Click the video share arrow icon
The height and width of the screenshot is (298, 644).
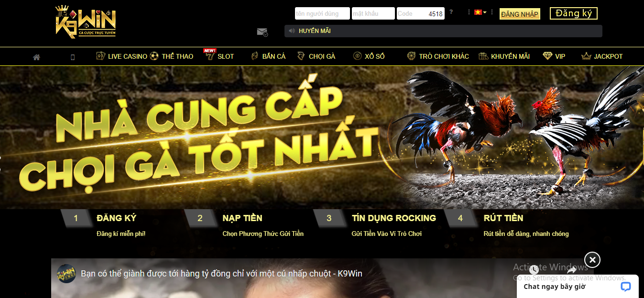pos(572,270)
